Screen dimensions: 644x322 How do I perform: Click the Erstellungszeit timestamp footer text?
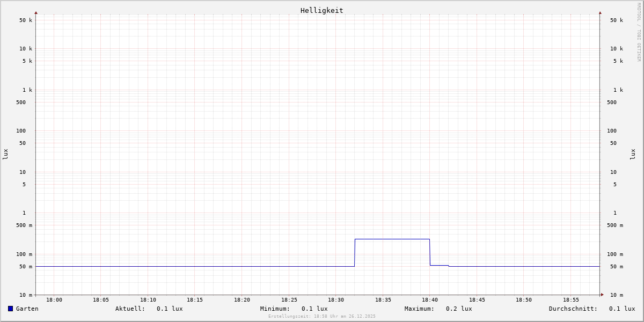pos(322,316)
